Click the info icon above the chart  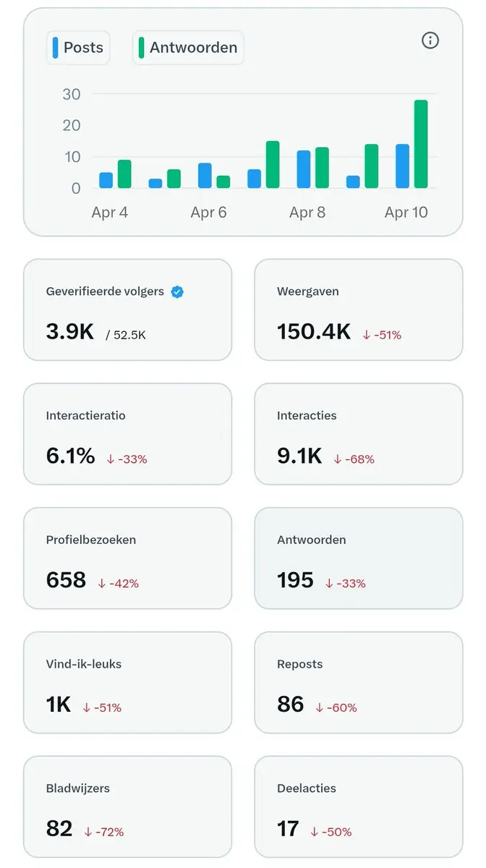click(x=430, y=41)
